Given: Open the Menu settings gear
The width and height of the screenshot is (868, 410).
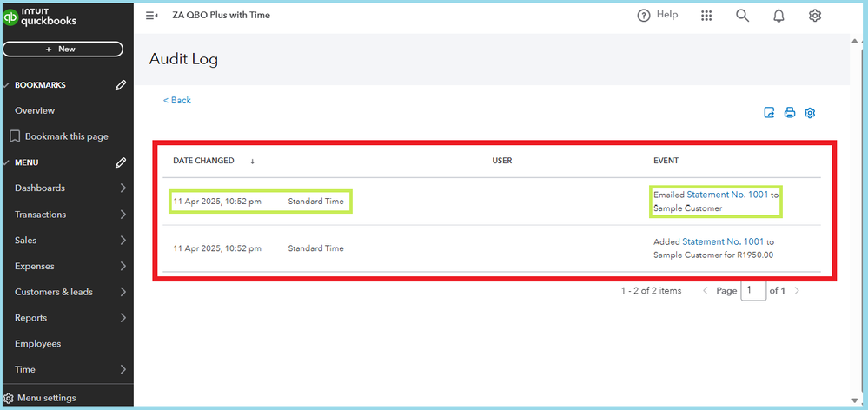Looking at the screenshot, I should pyautogui.click(x=9, y=399).
